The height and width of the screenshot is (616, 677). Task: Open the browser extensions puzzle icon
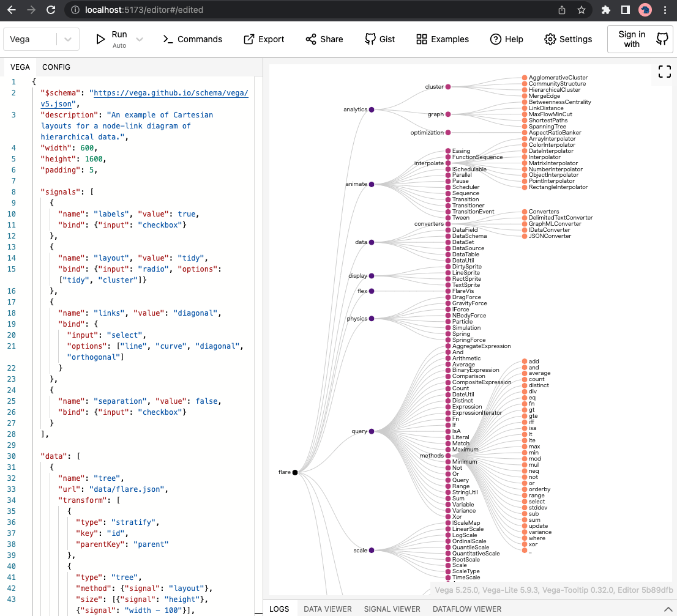606,10
